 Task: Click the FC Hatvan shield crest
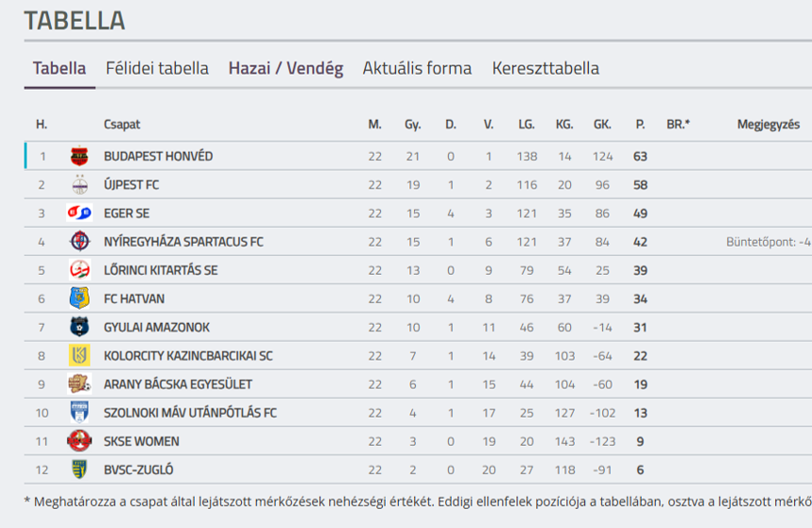pyautogui.click(x=79, y=298)
